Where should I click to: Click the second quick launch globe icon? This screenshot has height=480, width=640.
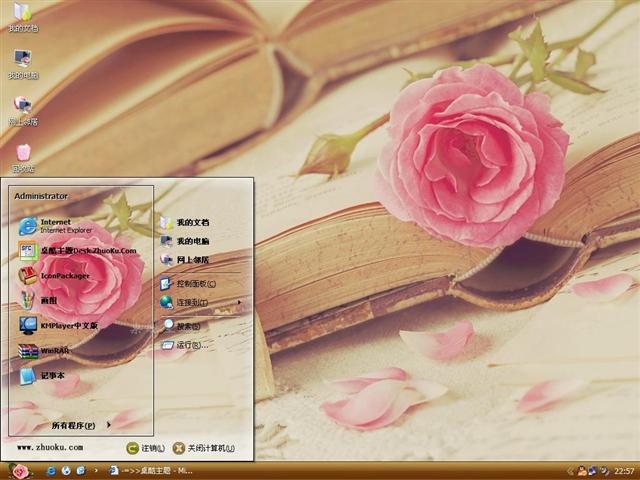tap(66, 471)
